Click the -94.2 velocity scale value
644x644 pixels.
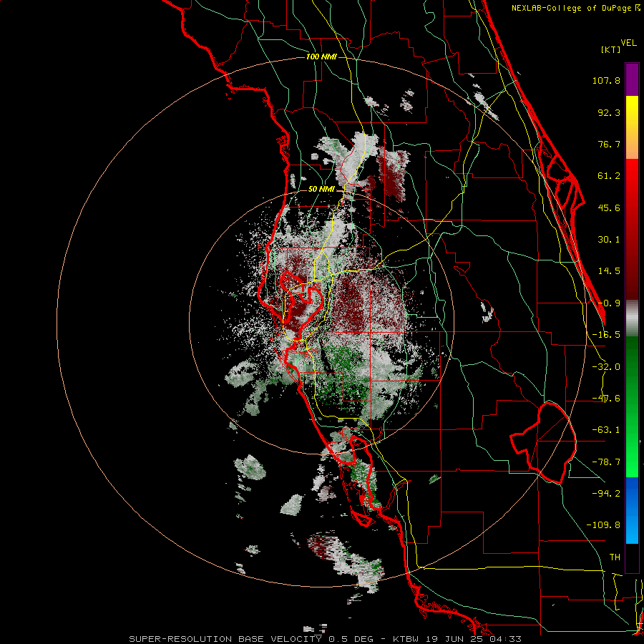pyautogui.click(x=606, y=493)
